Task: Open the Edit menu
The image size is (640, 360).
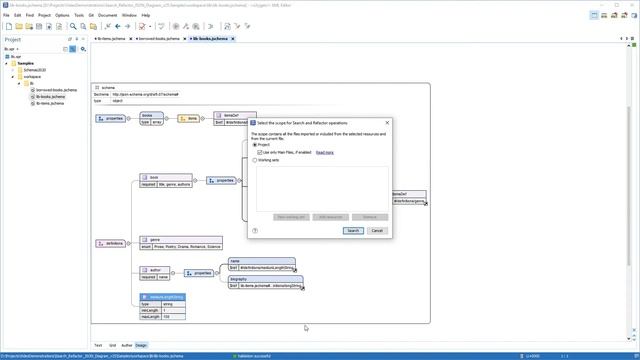Action: pos(18,15)
